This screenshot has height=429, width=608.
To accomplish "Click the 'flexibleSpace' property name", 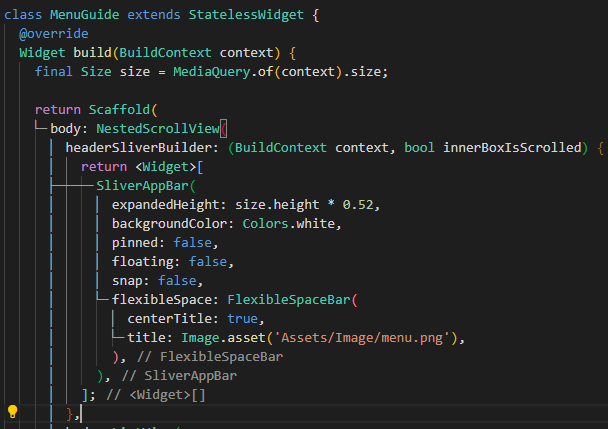I will (x=162, y=300).
